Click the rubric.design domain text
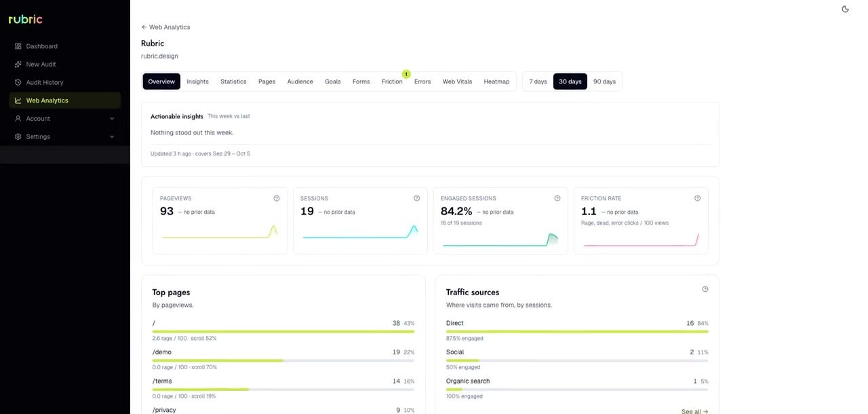The image size is (868, 414). click(159, 56)
